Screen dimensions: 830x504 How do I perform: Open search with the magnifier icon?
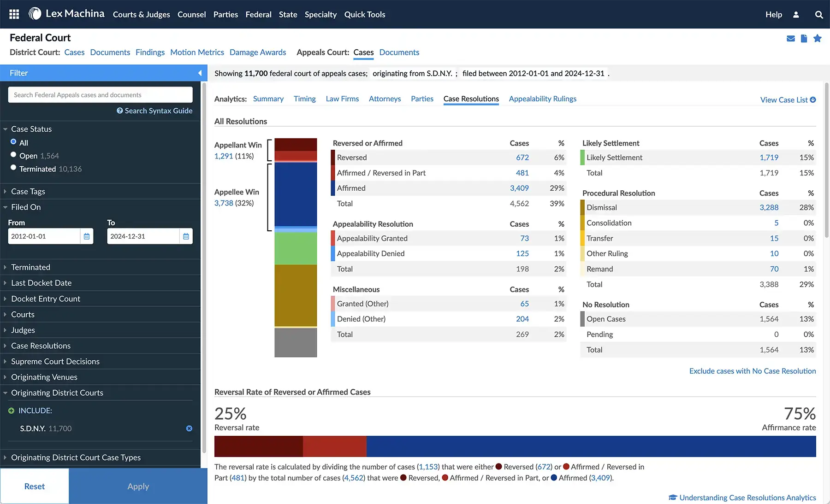click(819, 14)
